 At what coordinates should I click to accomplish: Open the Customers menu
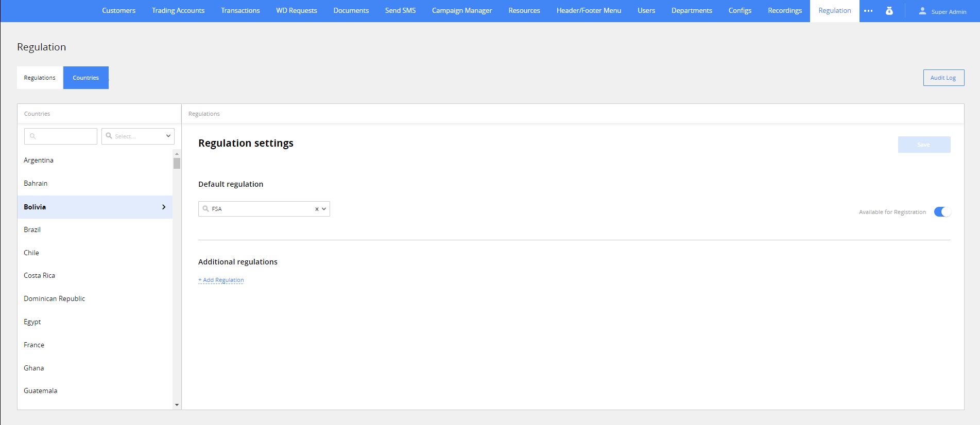118,11
